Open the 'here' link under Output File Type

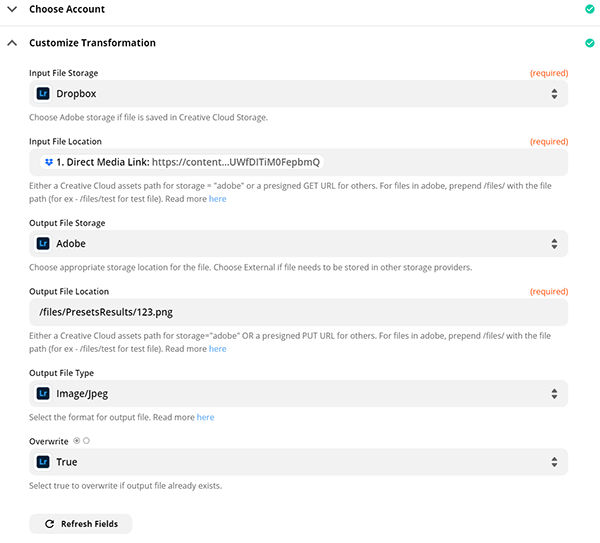point(205,417)
